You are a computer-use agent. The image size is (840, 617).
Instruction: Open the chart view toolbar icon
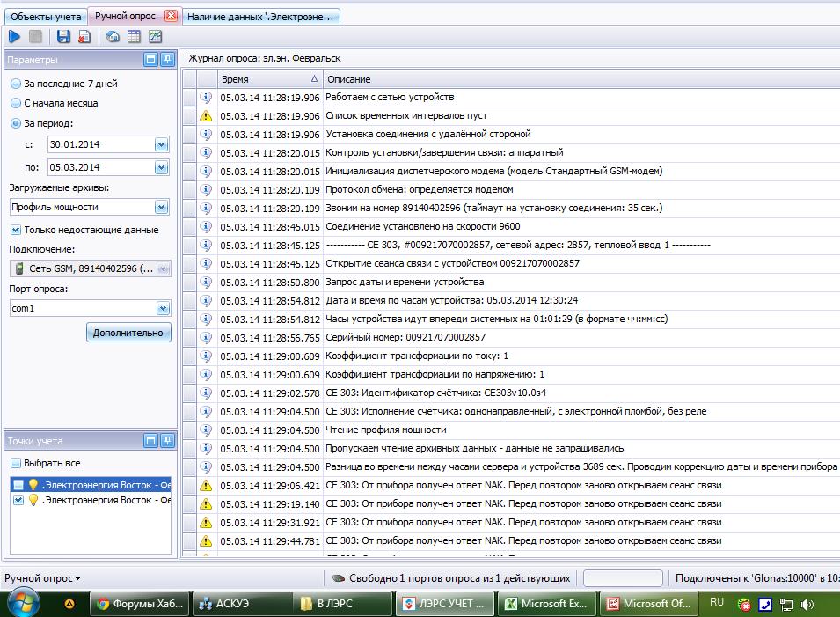[155, 36]
